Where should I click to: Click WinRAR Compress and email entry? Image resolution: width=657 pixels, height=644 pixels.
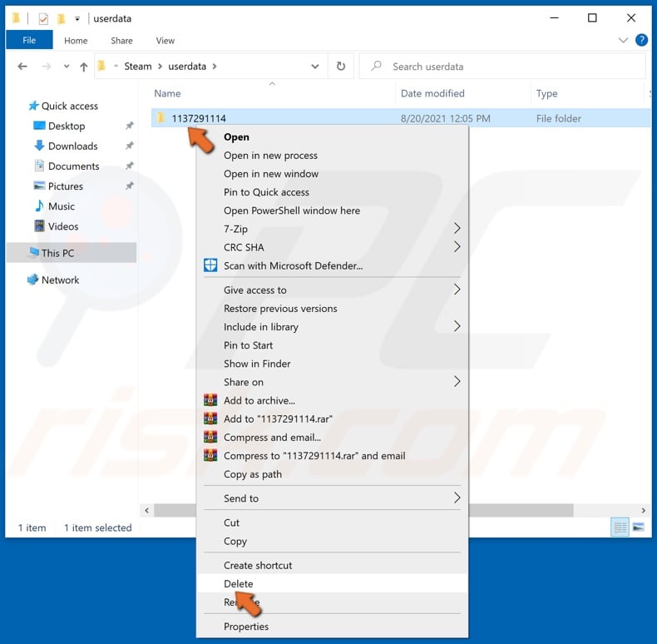click(332, 438)
